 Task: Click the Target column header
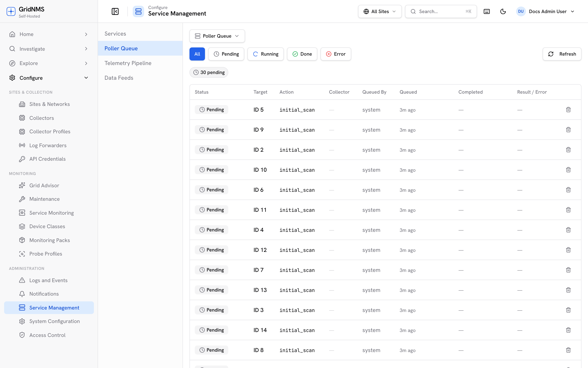(x=260, y=92)
